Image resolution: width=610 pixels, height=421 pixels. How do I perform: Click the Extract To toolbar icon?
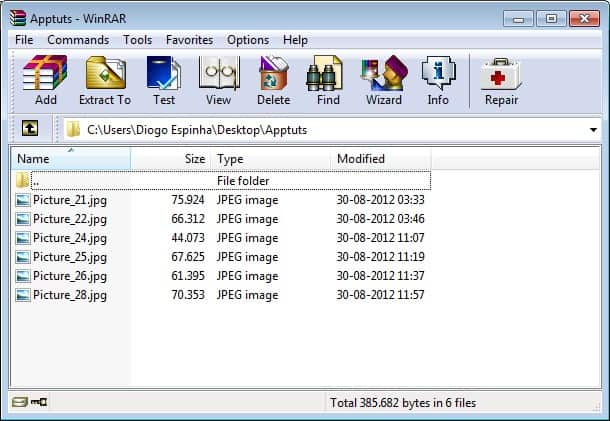[x=106, y=73]
